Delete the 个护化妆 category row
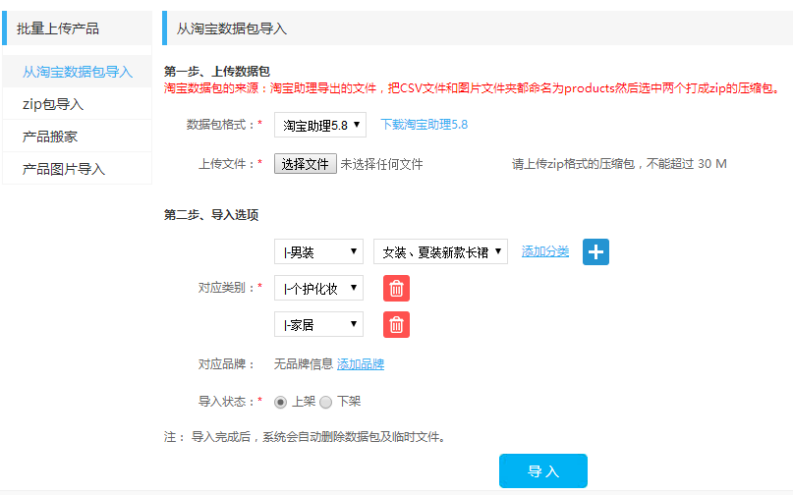The image size is (794, 496). pyautogui.click(x=397, y=289)
